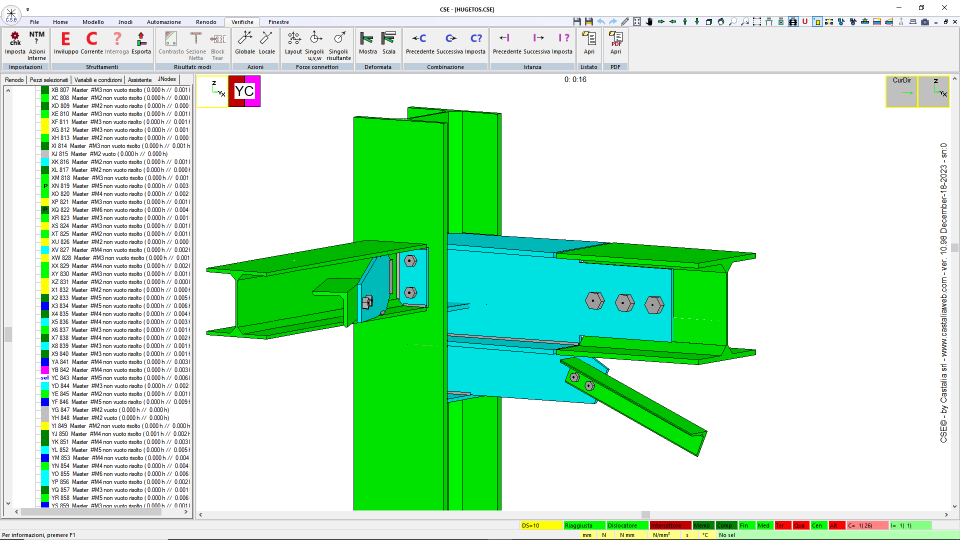
Task: Click the axes orientation box at top right
Action: [x=934, y=91]
